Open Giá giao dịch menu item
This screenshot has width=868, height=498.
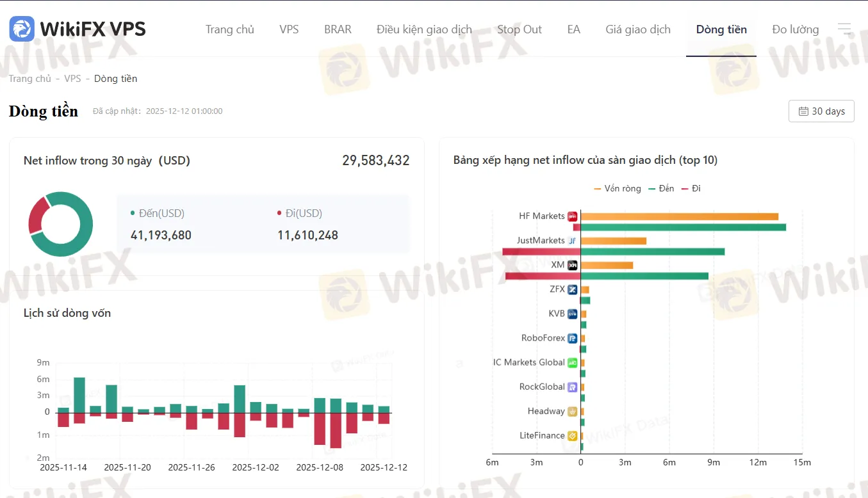point(638,29)
